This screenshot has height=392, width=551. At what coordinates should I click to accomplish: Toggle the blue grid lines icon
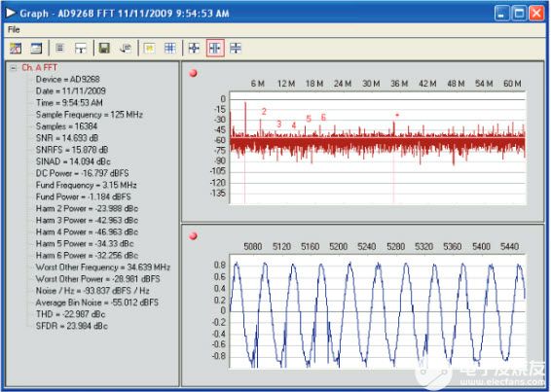(170, 48)
